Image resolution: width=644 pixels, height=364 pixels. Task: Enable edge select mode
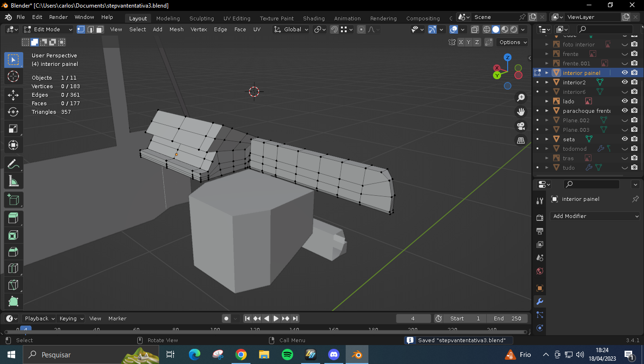pyautogui.click(x=90, y=29)
